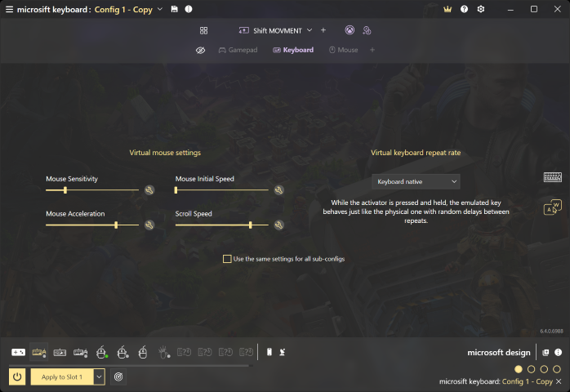Image resolution: width=570 pixels, height=392 pixels.
Task: Open the crown premium license icon
Action: (x=448, y=9)
